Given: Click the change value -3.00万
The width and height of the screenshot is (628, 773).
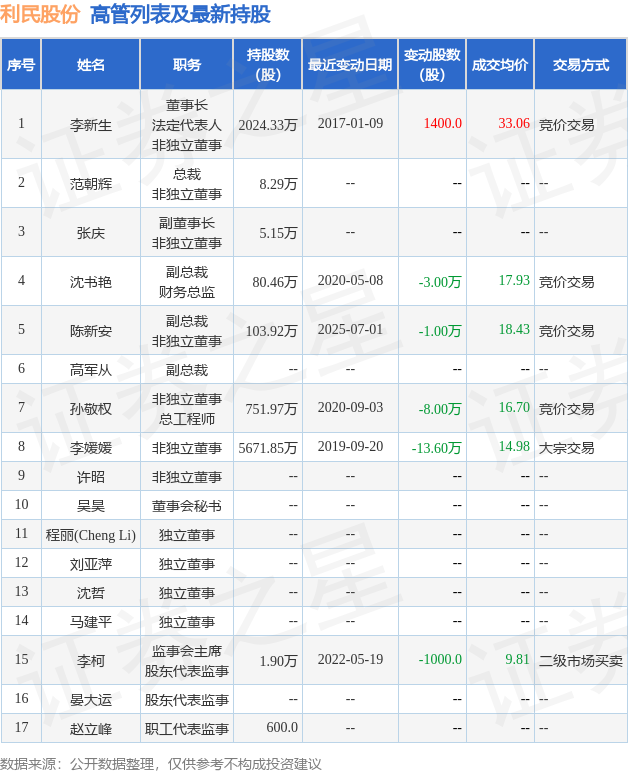Looking at the screenshot, I should (440, 282).
